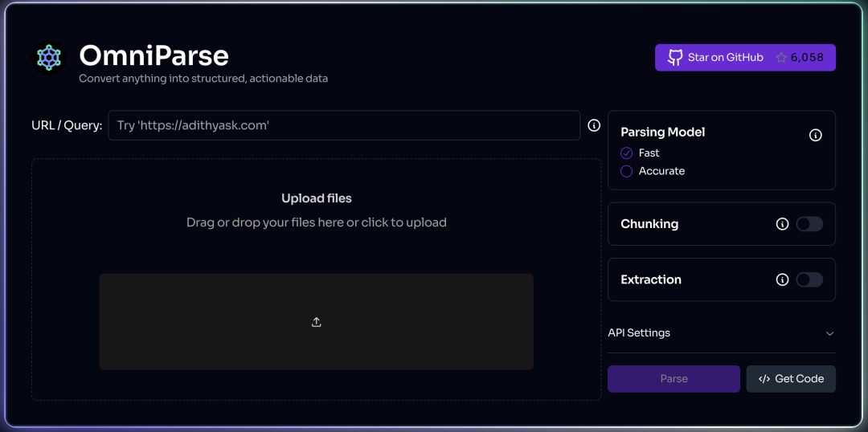Click the Chunking info icon
This screenshot has width=868, height=432.
click(782, 224)
